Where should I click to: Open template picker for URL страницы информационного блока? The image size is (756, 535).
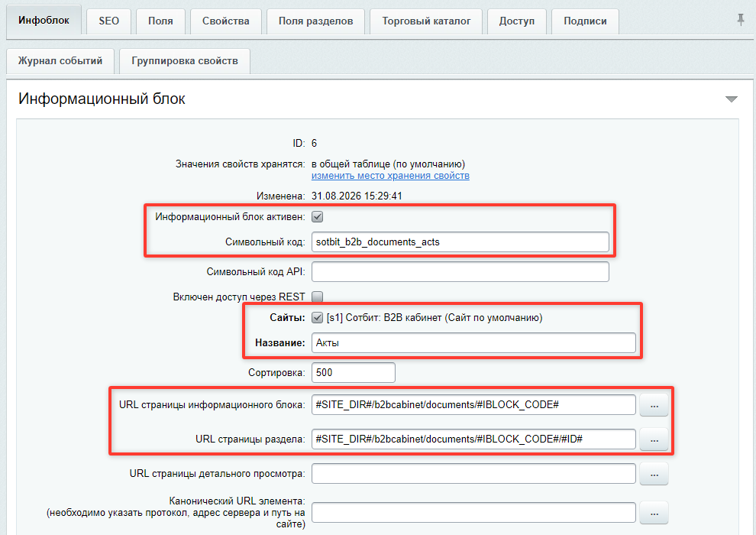[x=654, y=405]
